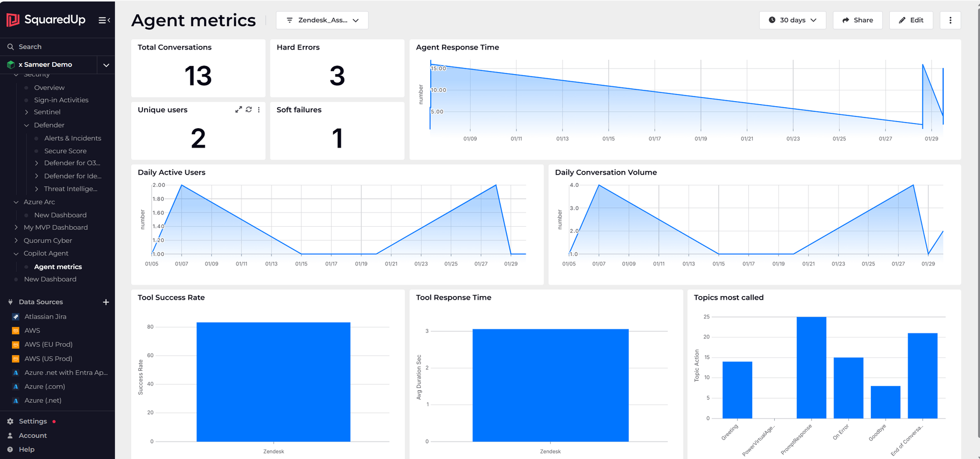The height and width of the screenshot is (459, 980).
Task: Collapse the sidebar with the hamburger icon
Action: (x=104, y=20)
